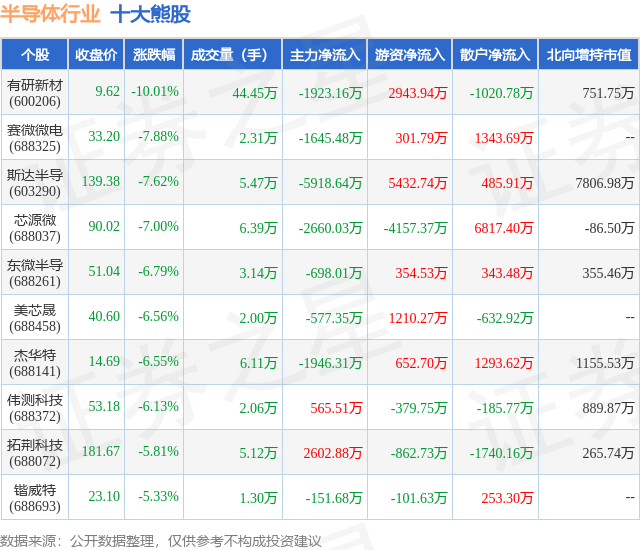Click the -632.92万 retail inflow value

(505, 318)
